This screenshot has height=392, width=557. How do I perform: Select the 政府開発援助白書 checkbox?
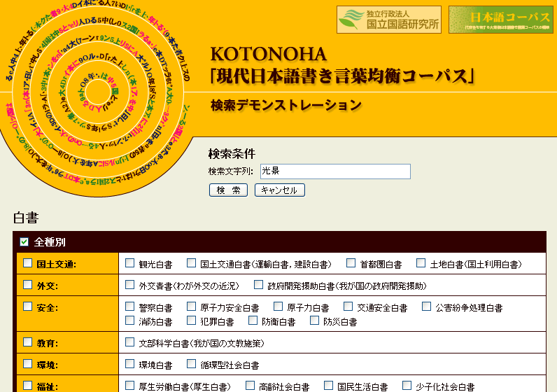259,285
